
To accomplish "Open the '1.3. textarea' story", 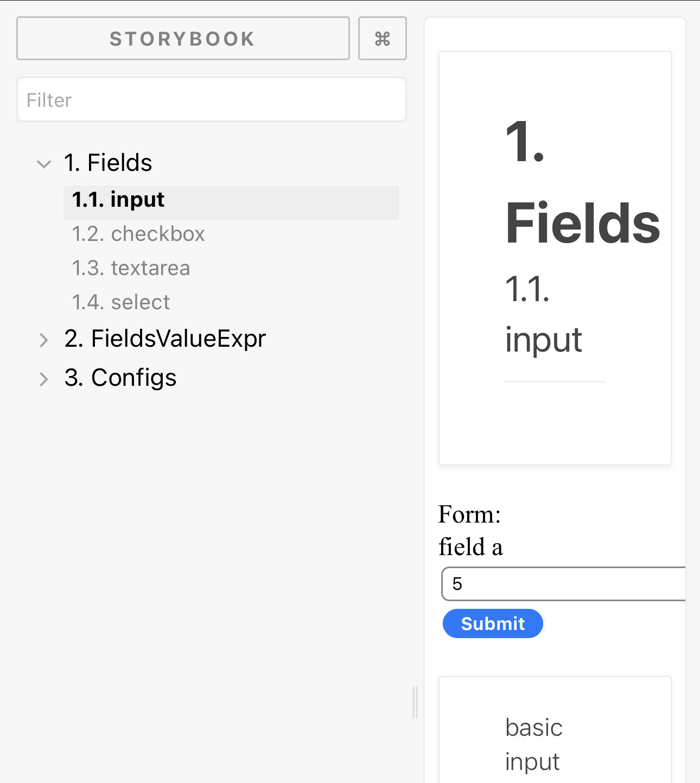I will (x=131, y=268).
